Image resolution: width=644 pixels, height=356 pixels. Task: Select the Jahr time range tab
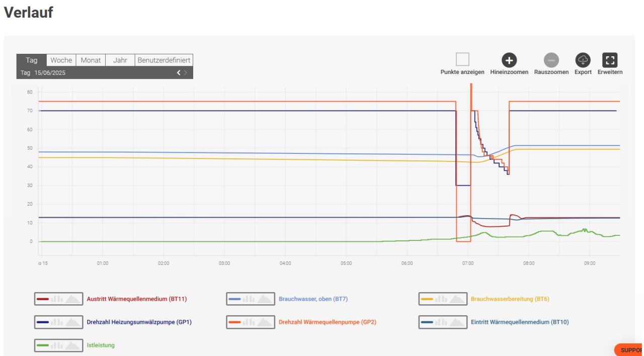click(120, 60)
